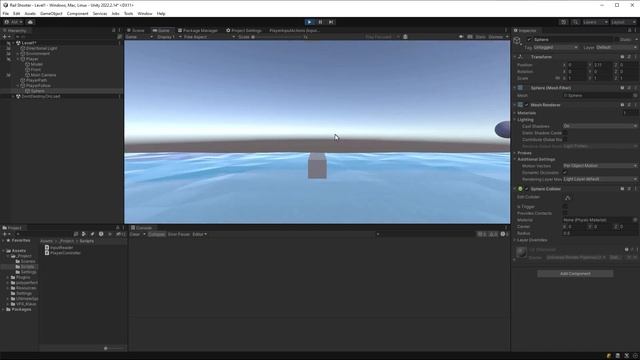This screenshot has height=360, width=640.
Task: Select the Directional Light object in Hierarchy
Action: click(41, 48)
